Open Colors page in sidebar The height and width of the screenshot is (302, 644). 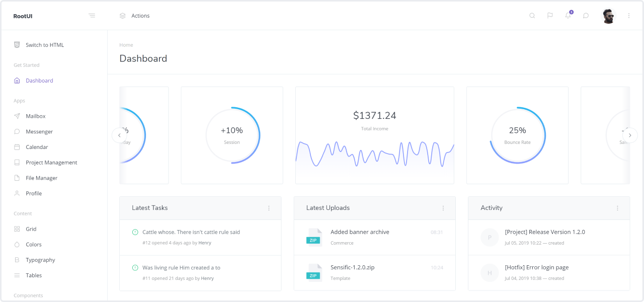point(34,245)
